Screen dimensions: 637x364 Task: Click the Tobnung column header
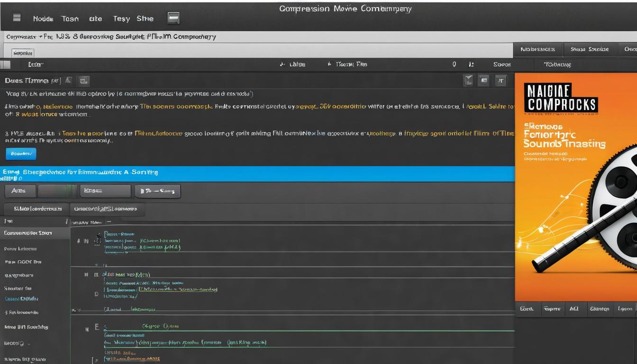(x=557, y=64)
